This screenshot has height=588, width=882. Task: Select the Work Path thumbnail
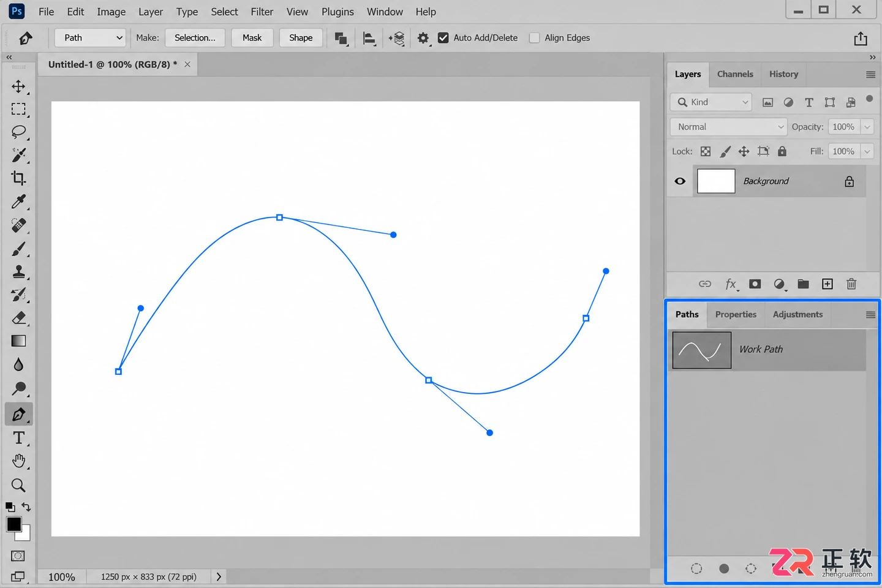click(x=702, y=350)
